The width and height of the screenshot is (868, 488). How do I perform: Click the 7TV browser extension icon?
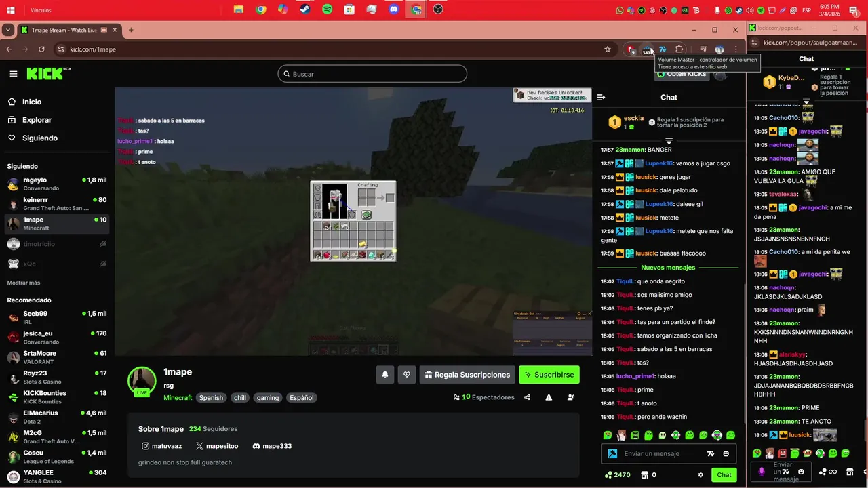click(663, 49)
